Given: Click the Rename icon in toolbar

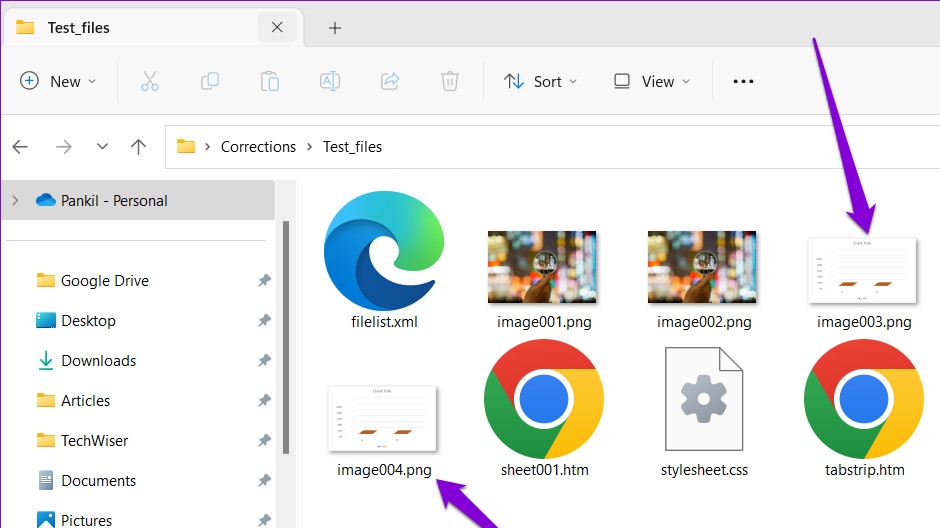Looking at the screenshot, I should (x=330, y=81).
